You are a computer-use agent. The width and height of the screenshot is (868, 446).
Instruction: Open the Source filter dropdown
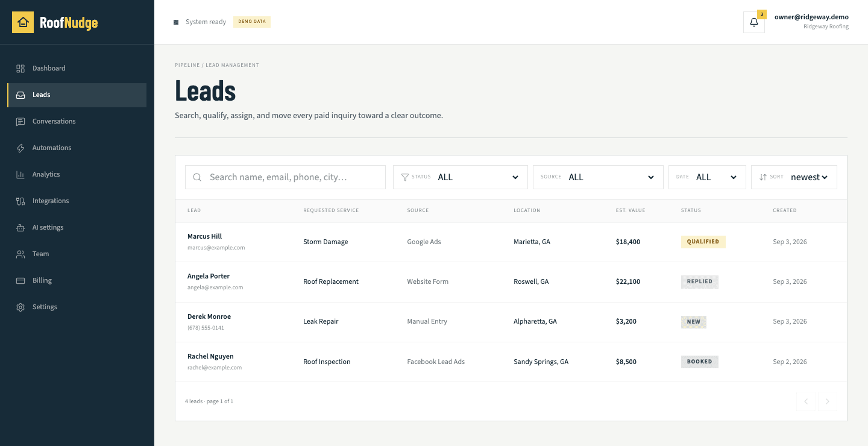pyautogui.click(x=598, y=177)
